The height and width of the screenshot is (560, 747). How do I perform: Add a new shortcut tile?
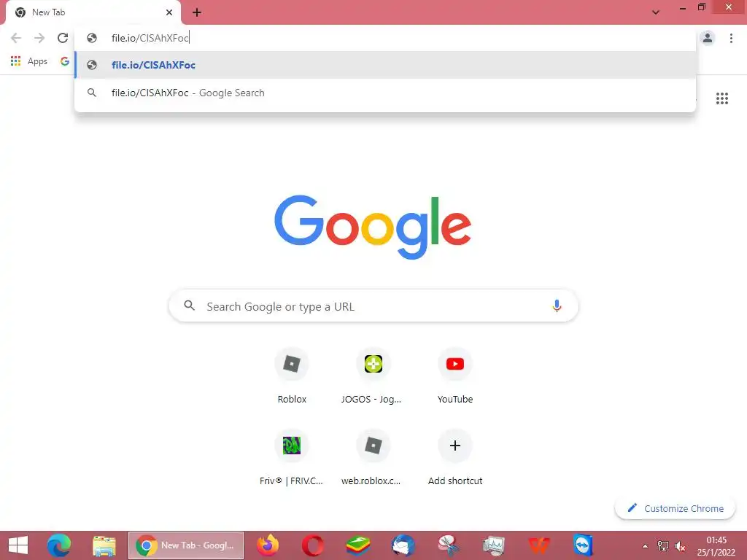click(x=455, y=458)
